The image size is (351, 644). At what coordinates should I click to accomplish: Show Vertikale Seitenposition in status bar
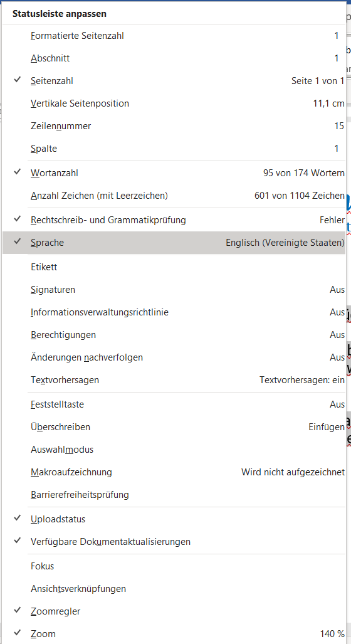174,103
